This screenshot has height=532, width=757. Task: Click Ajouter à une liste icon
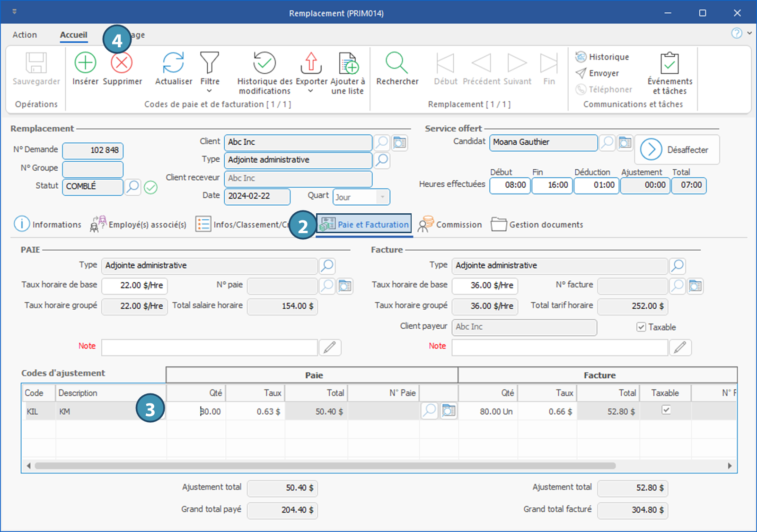click(x=348, y=63)
